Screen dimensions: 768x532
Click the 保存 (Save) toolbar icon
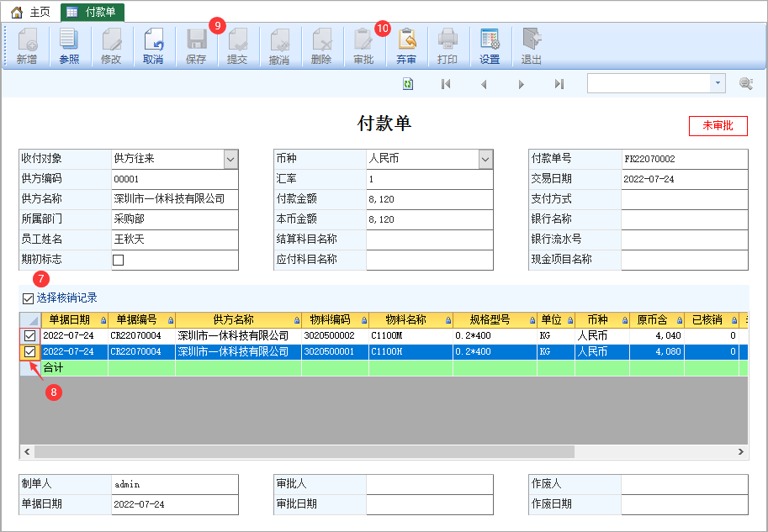[x=196, y=46]
